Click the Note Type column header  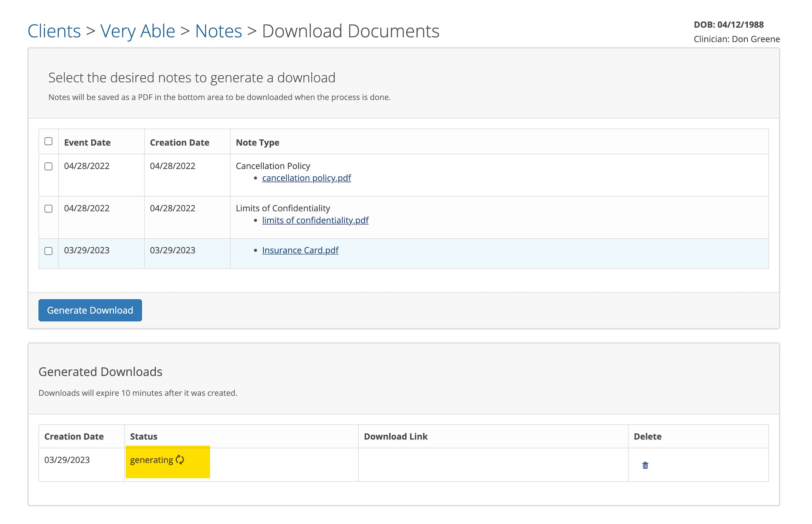[257, 142]
